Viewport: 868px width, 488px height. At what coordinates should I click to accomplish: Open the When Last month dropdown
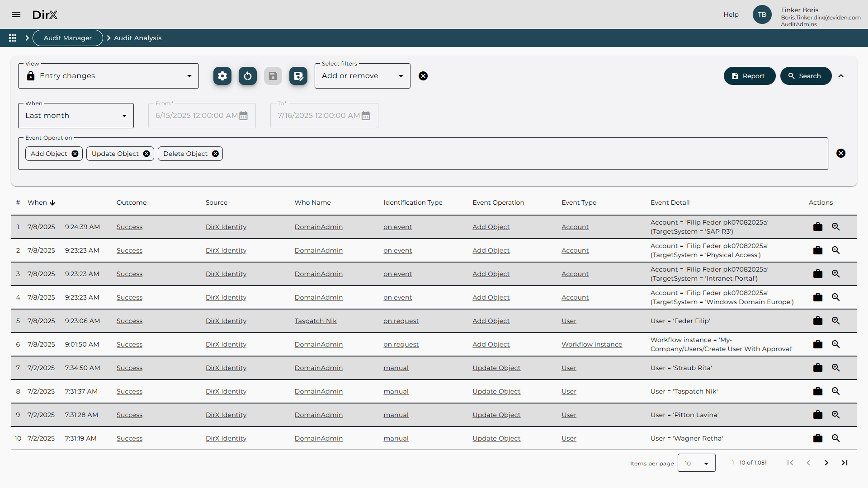pos(76,116)
